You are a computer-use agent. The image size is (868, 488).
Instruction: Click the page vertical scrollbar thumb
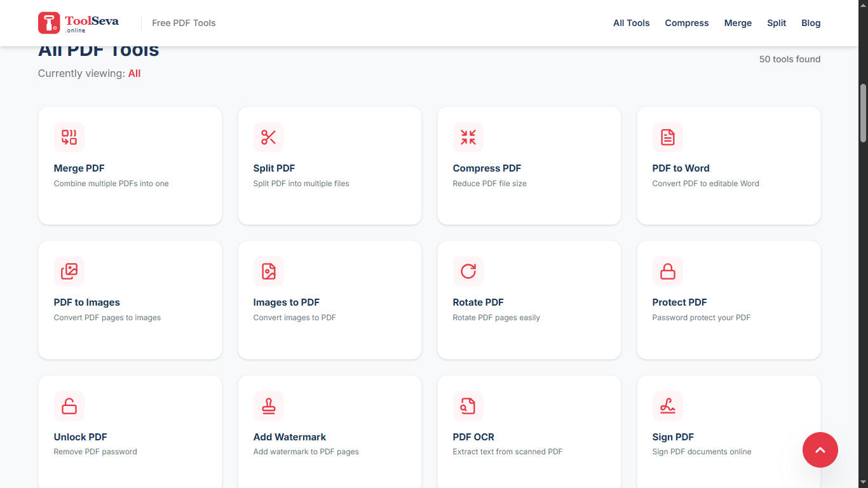[x=863, y=113]
